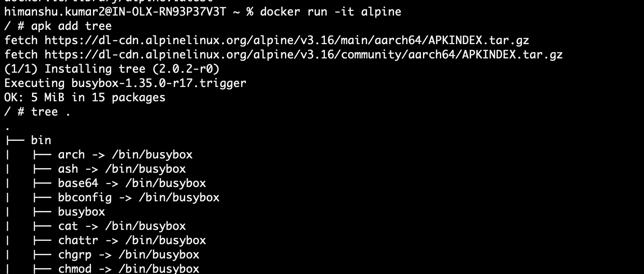This screenshot has width=644, height=274.
Task: Click the busybox-1.35.0-r17.trigger text
Action: tap(159, 83)
